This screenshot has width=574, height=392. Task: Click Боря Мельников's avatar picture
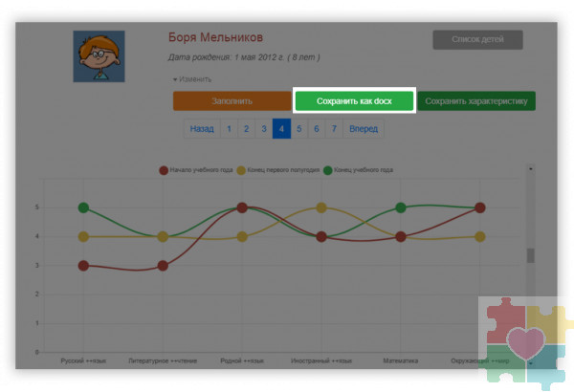[99, 54]
